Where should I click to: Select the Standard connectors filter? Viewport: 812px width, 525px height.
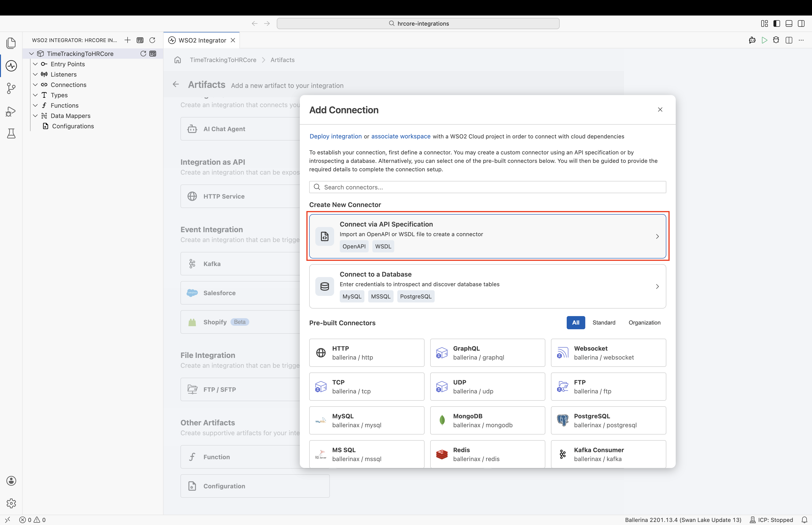pyautogui.click(x=604, y=322)
